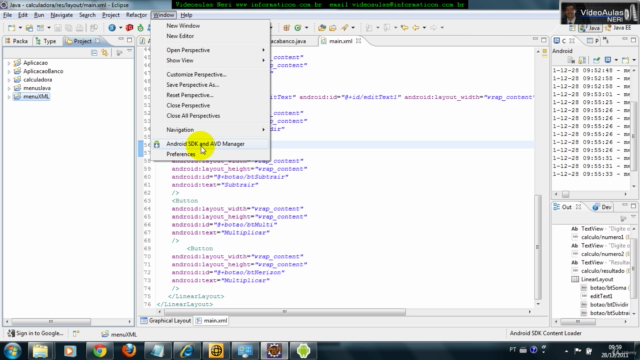The width and height of the screenshot is (640, 360).
Task: Open the New wizard dropdown arrow
Action: [x=20, y=28]
